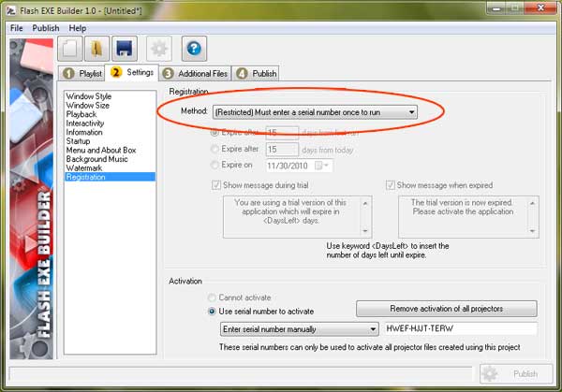Go to the Additional Files tab
The image size is (562, 392).
[x=195, y=73]
